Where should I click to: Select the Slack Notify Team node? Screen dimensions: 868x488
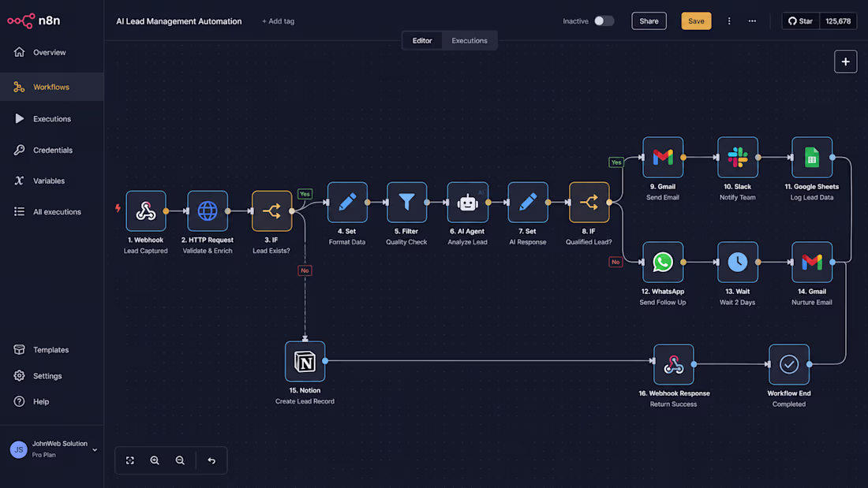(737, 157)
